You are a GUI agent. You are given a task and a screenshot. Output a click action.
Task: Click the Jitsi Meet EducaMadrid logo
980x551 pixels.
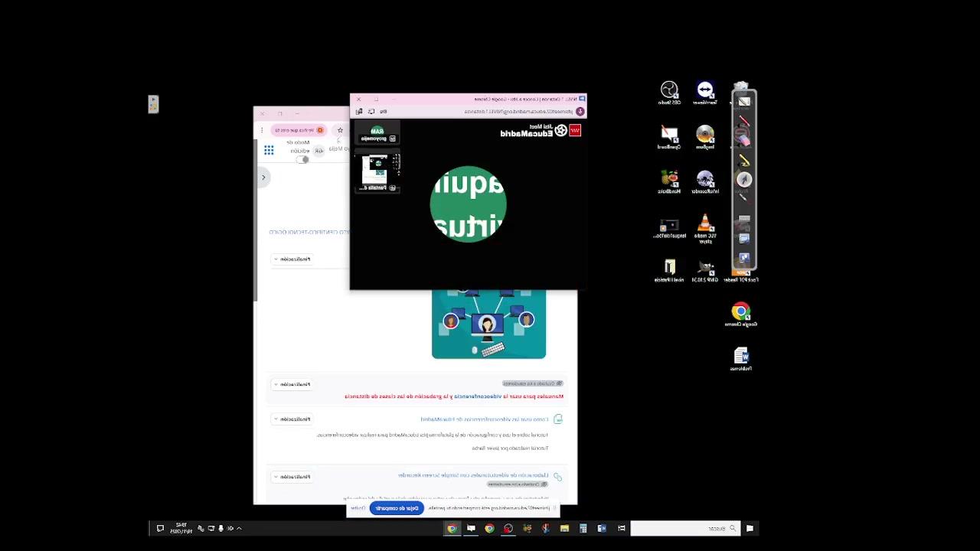coord(540,131)
